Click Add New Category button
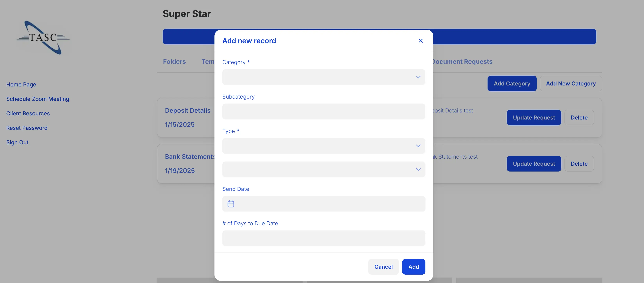644x283 pixels. (571, 83)
